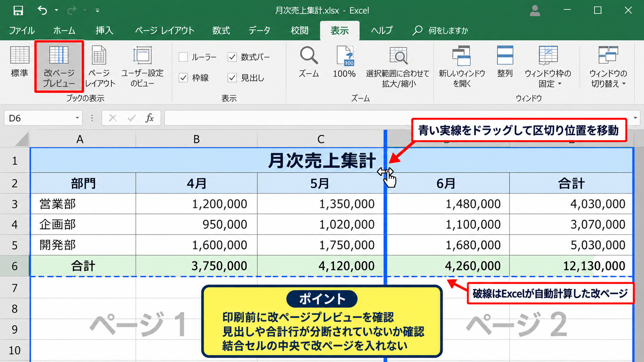Toggle the 枠線 checkbox
644x362 pixels.
183,78
